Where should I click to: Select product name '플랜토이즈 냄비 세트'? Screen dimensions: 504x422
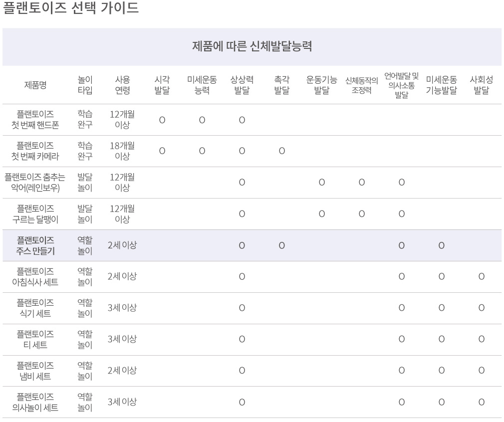35,371
